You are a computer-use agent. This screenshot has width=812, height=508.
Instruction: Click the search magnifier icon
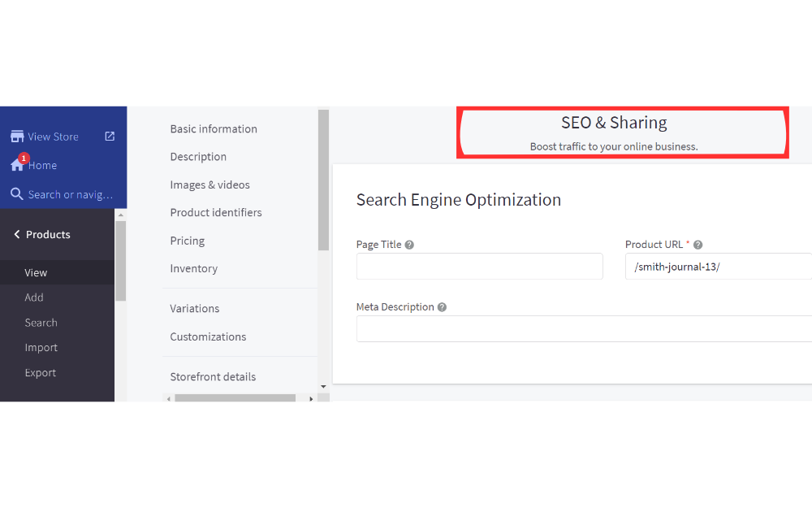(17, 194)
